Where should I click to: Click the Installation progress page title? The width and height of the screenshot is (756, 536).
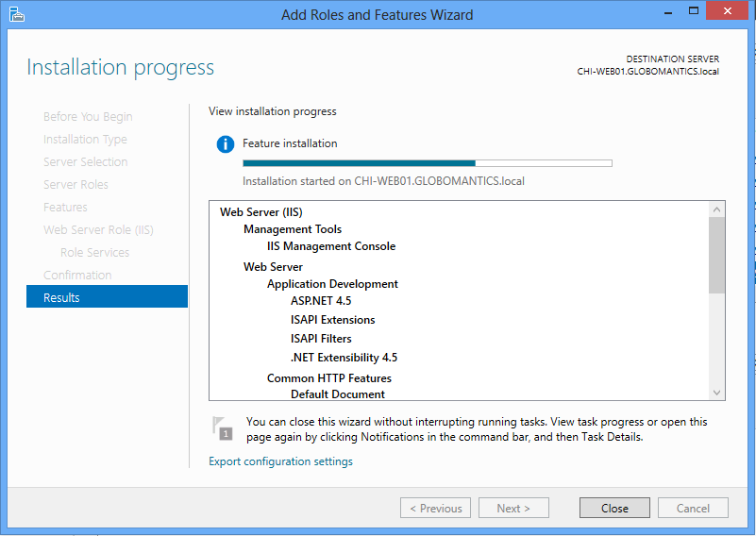121,68
